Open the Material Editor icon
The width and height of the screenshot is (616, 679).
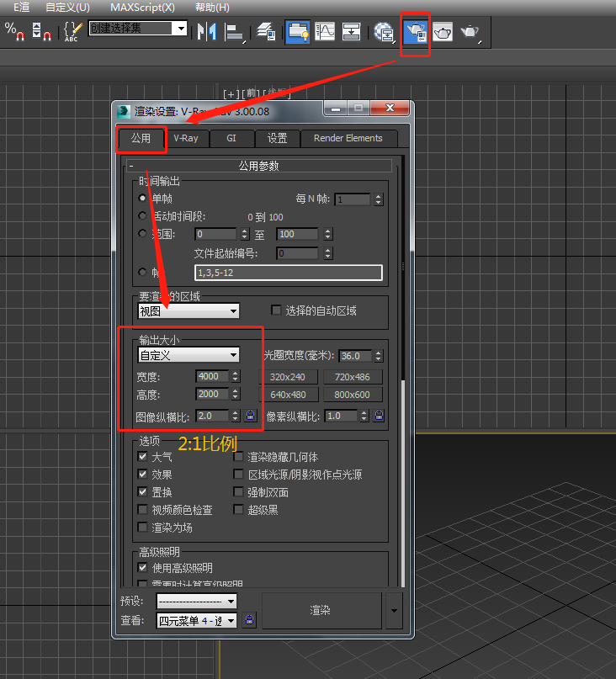(385, 32)
